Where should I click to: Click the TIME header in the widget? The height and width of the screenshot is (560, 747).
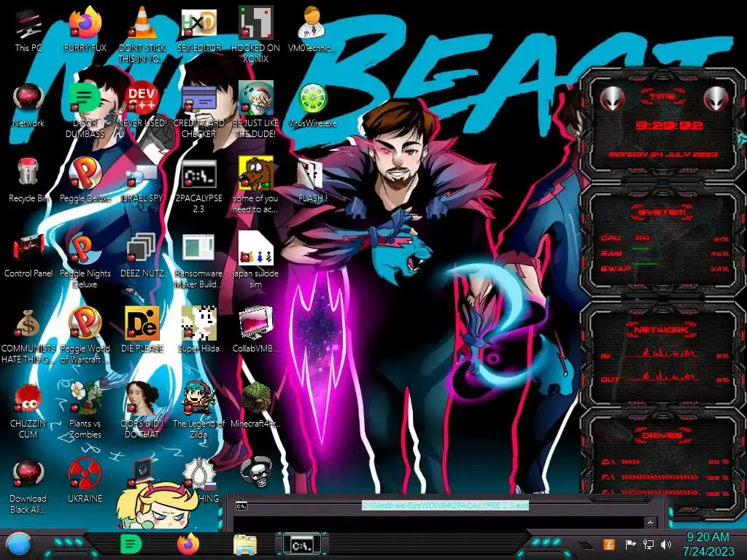point(662,97)
